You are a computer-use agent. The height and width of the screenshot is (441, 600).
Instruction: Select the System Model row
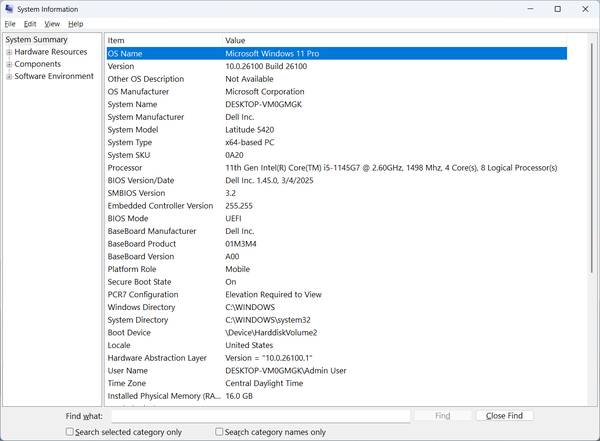pyautogui.click(x=337, y=129)
